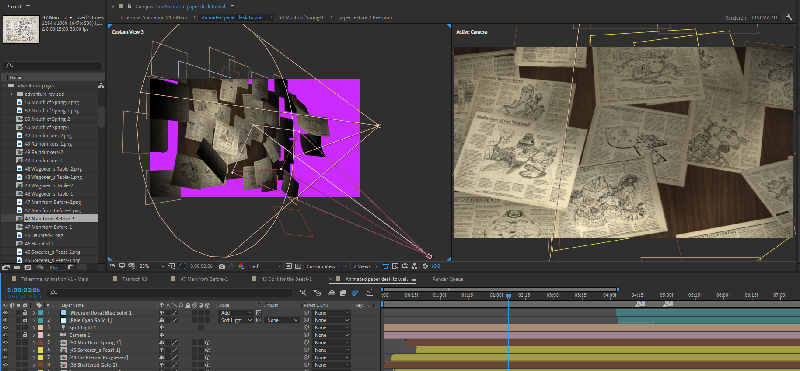Click in the timeline layer search field
The image size is (800, 371).
coord(171,293)
